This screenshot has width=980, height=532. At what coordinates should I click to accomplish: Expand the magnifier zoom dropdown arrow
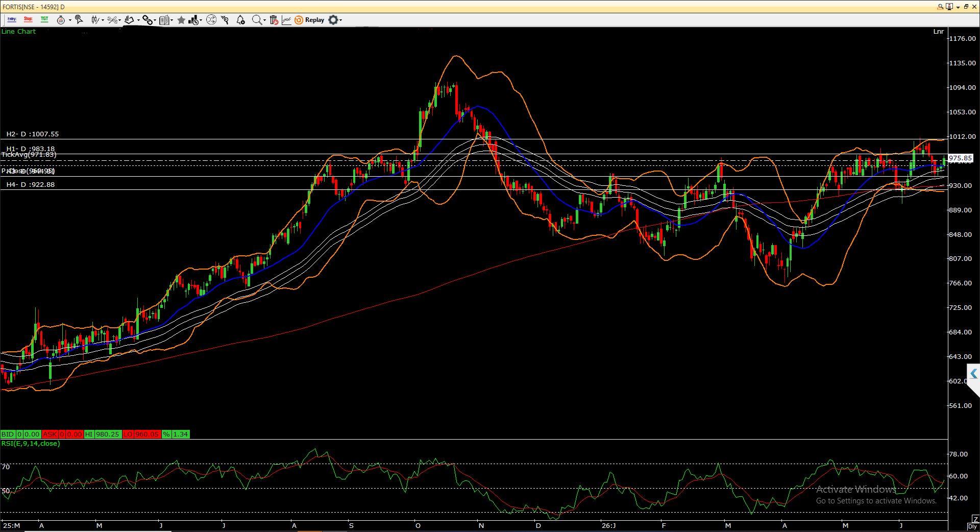(264, 20)
